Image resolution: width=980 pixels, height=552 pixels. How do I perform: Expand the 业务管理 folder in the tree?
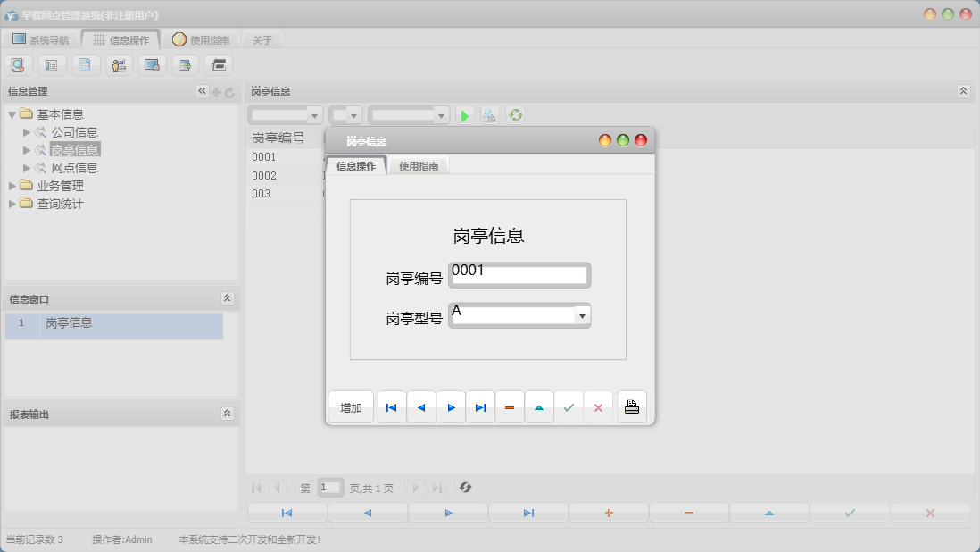12,186
